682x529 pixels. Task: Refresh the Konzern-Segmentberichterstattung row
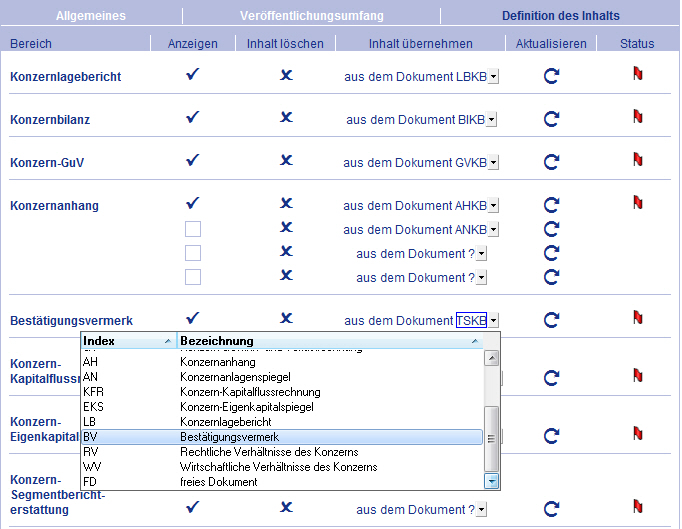click(x=552, y=509)
